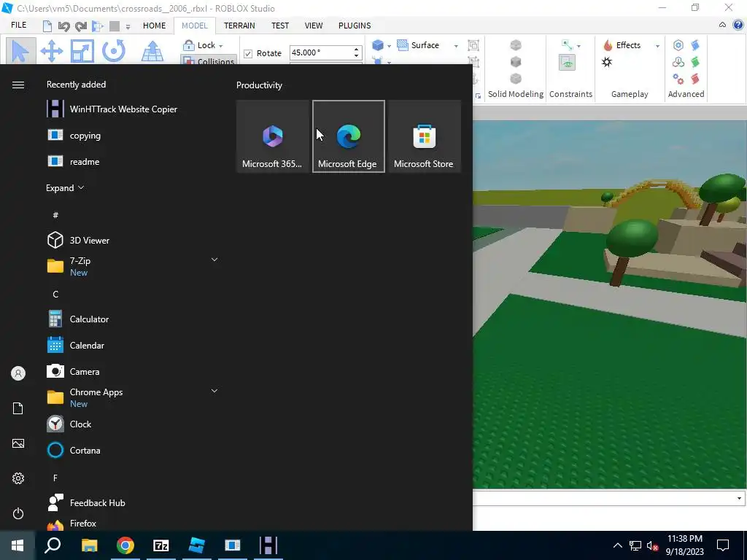Switch to the TEST tab
Viewport: 747px width, 560px height.
[x=280, y=26]
